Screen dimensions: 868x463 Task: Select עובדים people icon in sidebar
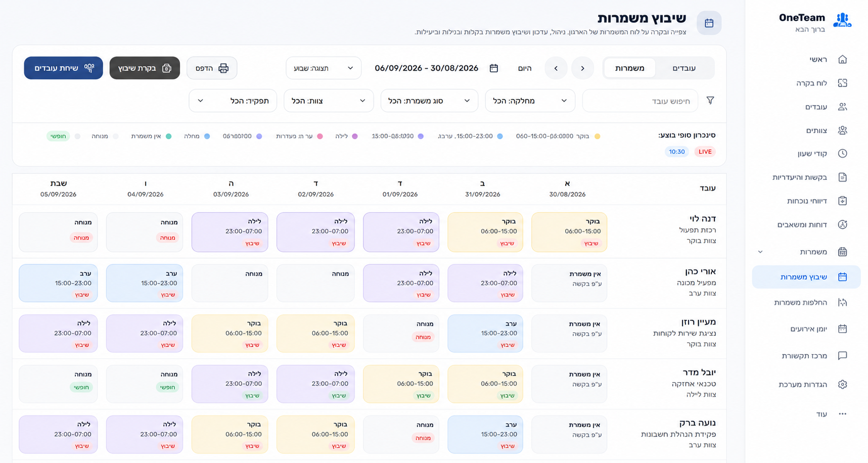[842, 107]
